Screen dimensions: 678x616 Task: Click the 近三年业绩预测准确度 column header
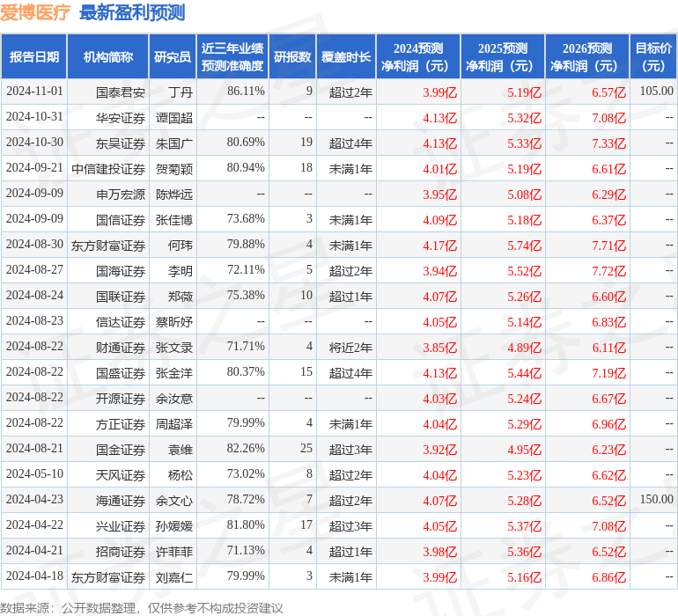(x=232, y=56)
